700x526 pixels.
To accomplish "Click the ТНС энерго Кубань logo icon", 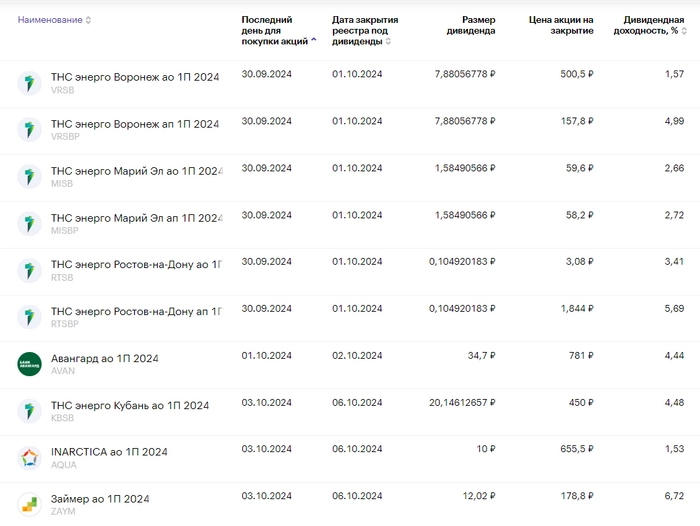I will point(29,411).
